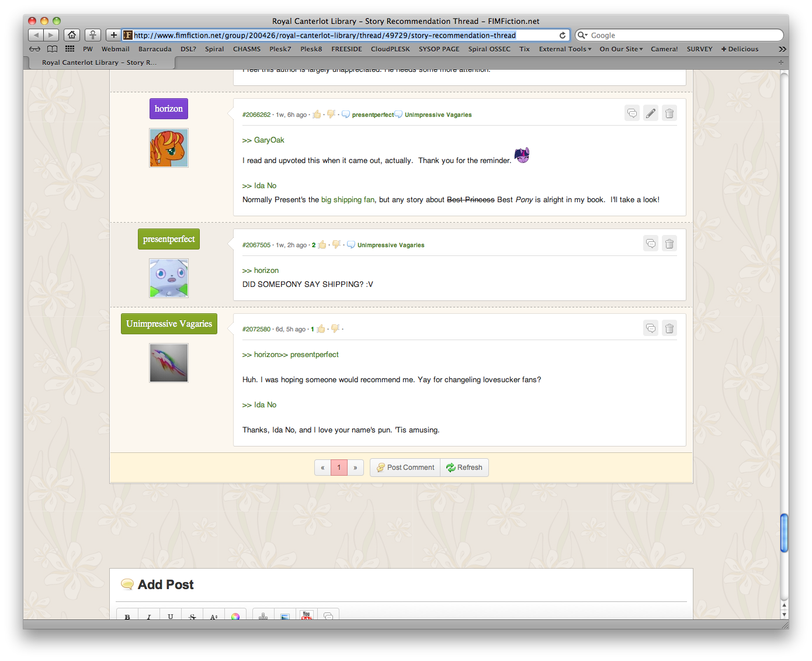Click the home icon in the browser toolbar
Screen dimensions: 812x661
[x=71, y=35]
